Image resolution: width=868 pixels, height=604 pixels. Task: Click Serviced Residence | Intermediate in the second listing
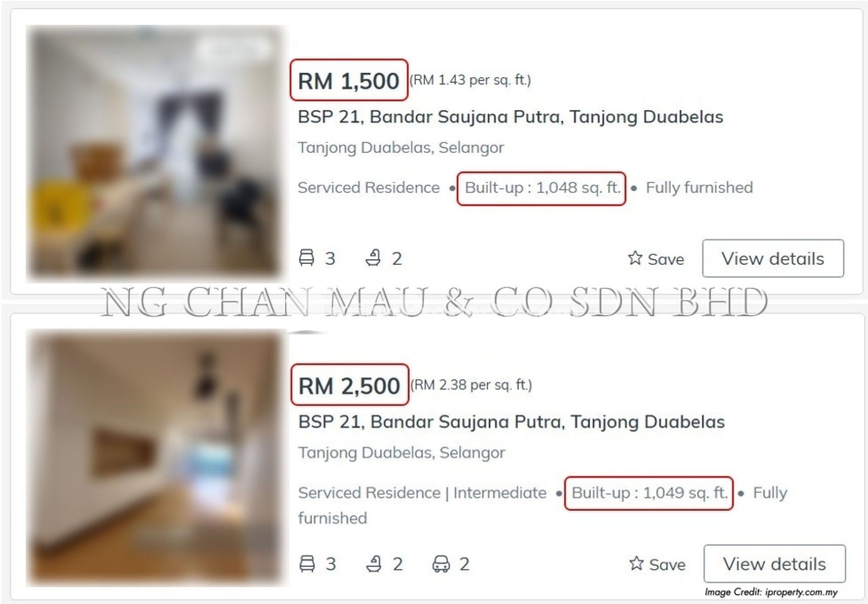tap(422, 493)
